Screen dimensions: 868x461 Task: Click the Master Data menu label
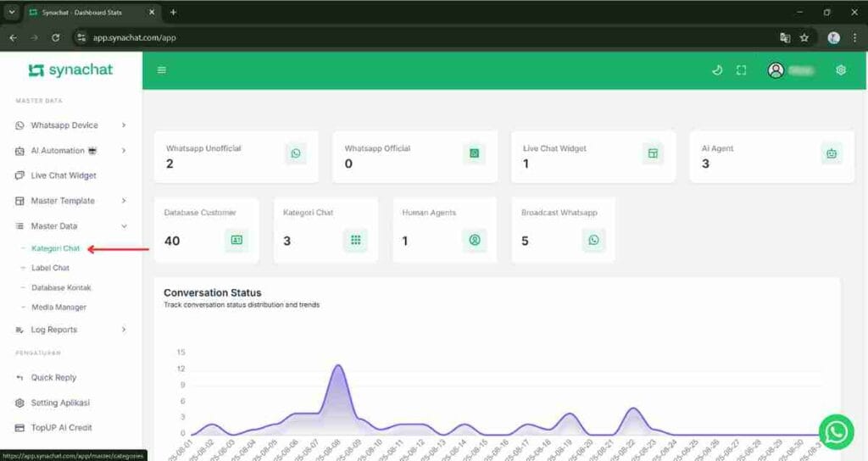pyautogui.click(x=54, y=225)
